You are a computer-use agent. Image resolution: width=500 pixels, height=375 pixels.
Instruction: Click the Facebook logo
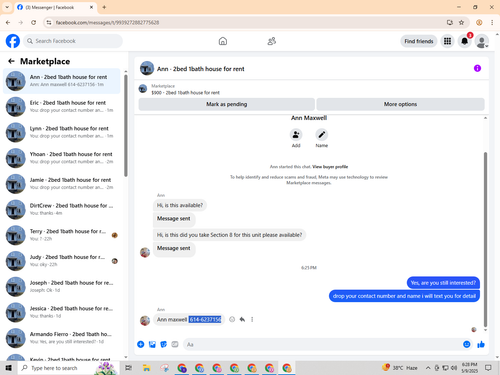[x=13, y=41]
